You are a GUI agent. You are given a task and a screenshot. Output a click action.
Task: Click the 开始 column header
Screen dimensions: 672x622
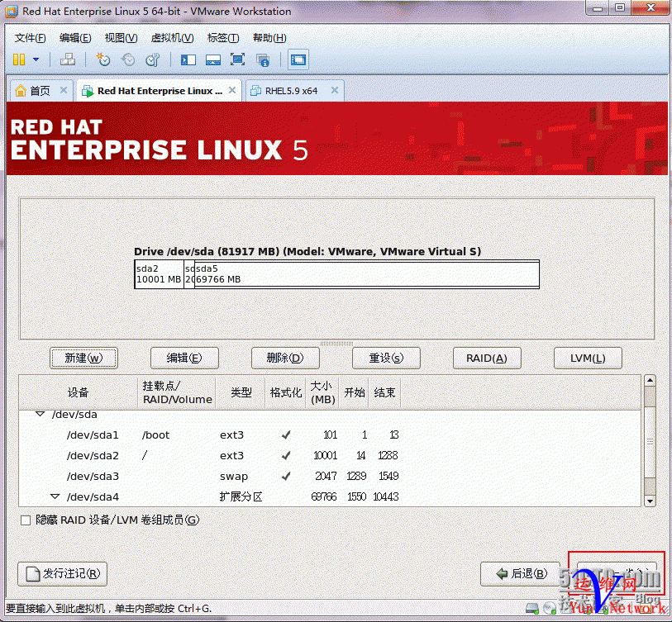(354, 392)
